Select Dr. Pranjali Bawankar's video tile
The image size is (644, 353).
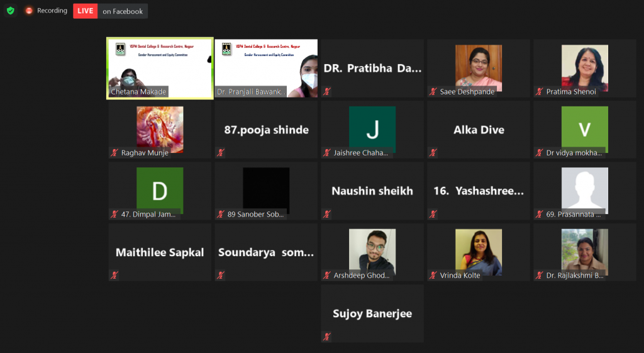266,68
